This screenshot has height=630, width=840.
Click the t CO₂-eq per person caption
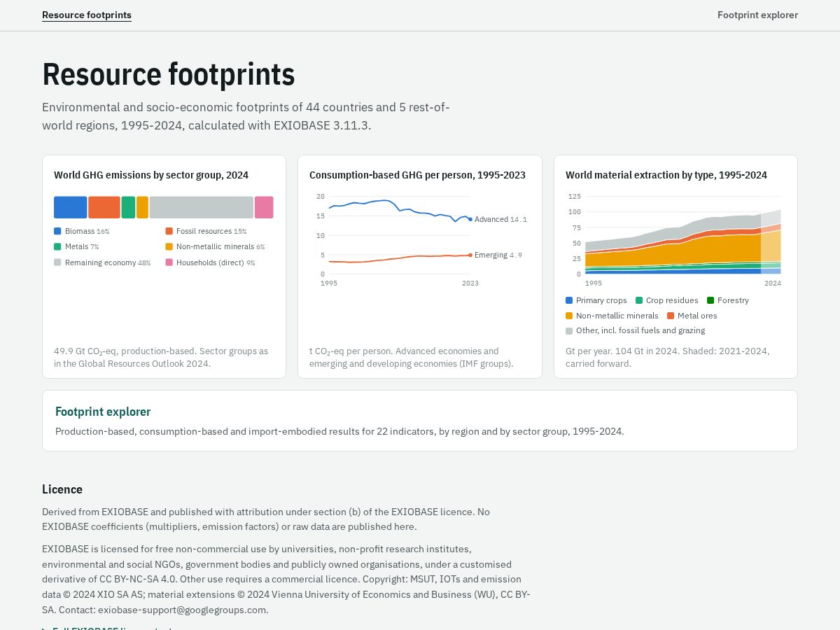412,358
